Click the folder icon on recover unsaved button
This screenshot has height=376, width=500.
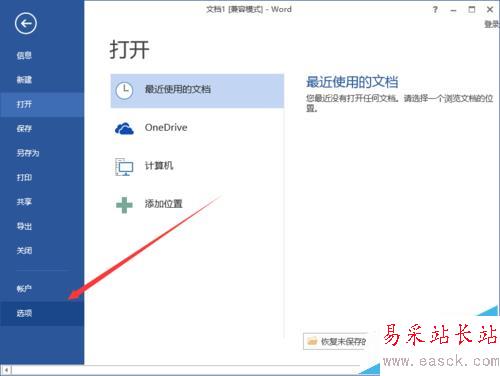pos(312,341)
